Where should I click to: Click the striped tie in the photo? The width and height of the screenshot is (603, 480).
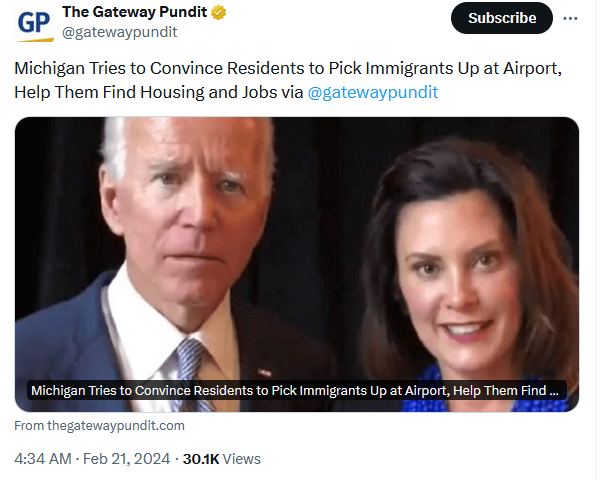click(191, 371)
